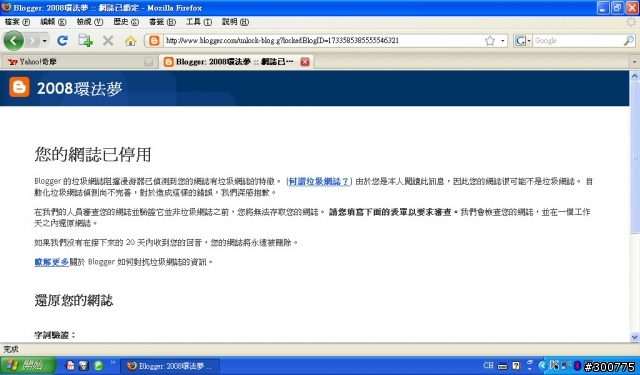Expand the quick launch chevron
The width and height of the screenshot is (640, 375).
pos(113,362)
